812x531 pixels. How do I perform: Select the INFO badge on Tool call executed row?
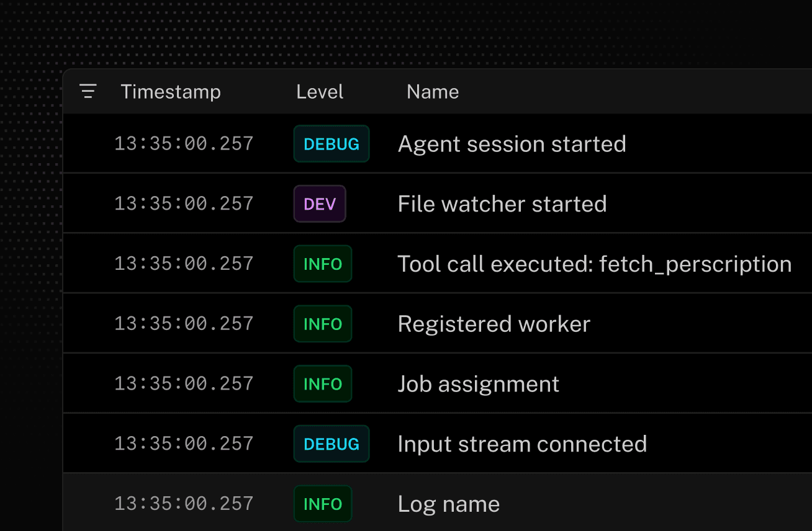[322, 264]
